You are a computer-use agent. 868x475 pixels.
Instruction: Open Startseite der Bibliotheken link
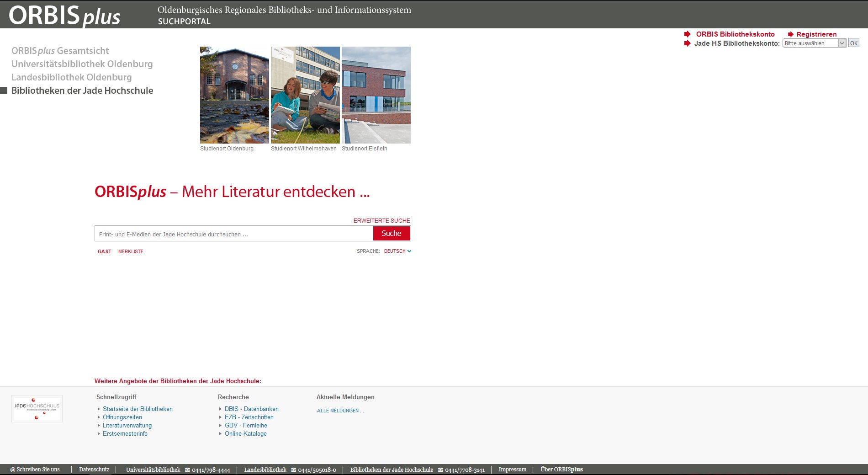138,409
